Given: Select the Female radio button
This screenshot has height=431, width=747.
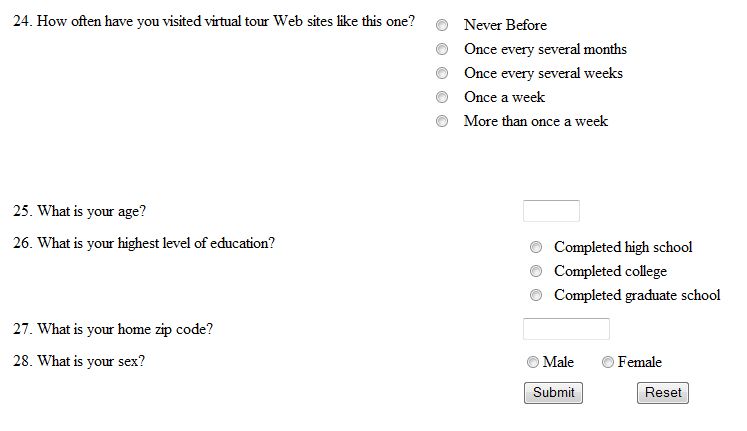Looking at the screenshot, I should coord(607,362).
